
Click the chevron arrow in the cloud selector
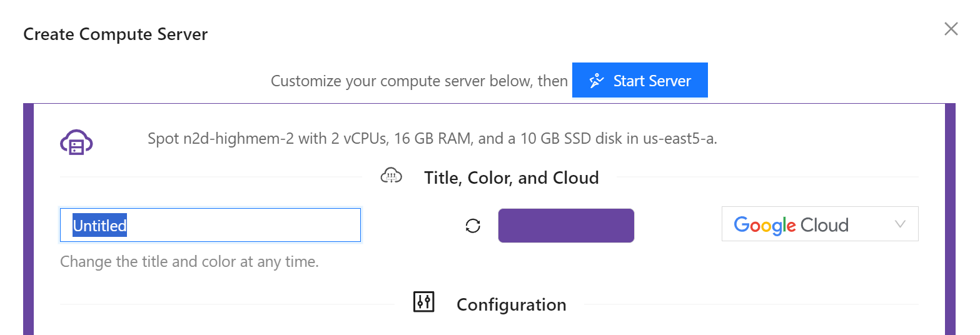coord(900,224)
